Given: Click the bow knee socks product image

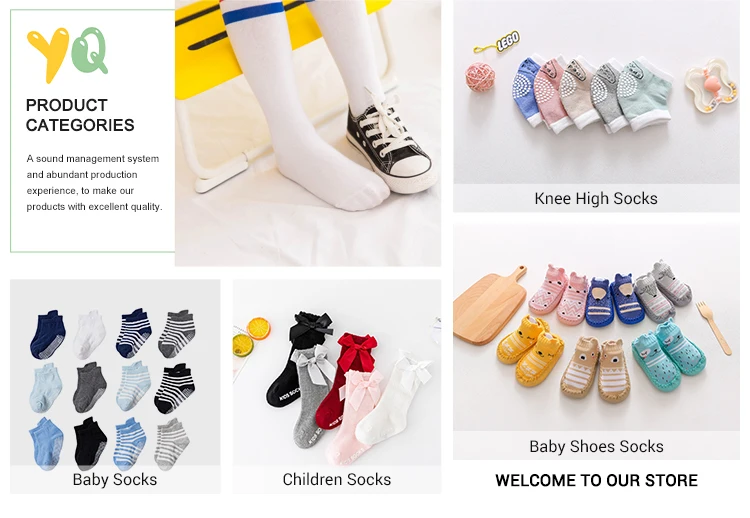Looking at the screenshot, I should click(337, 373).
